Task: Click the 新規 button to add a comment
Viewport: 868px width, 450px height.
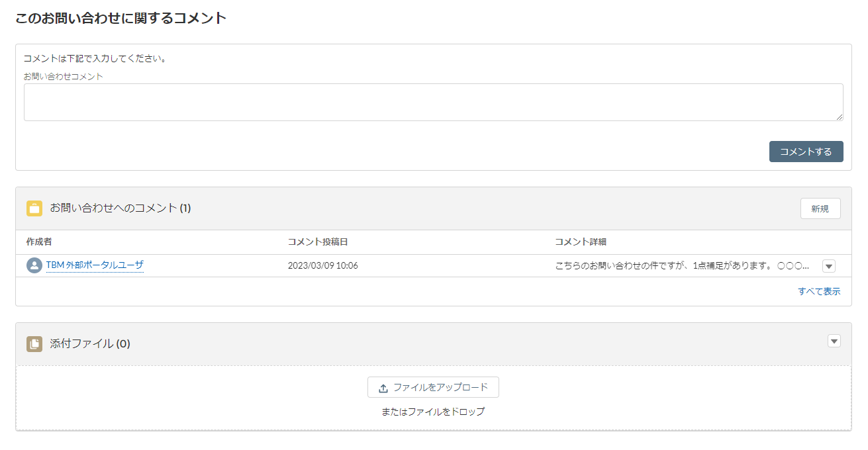Action: tap(820, 208)
